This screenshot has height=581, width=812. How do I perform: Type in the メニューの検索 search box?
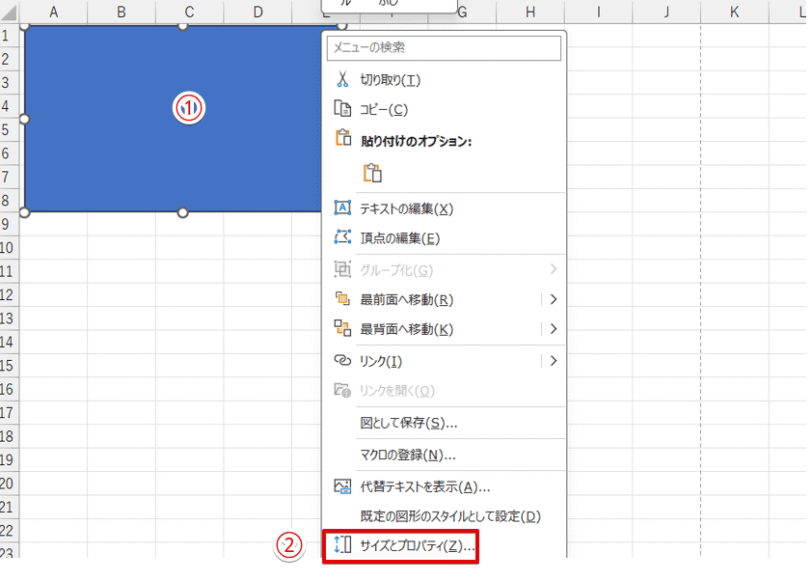[x=445, y=48]
